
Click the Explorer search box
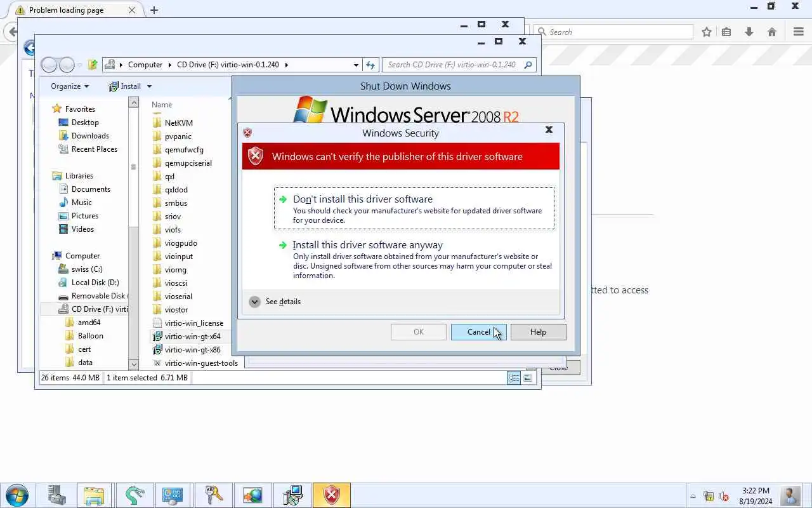452,65
